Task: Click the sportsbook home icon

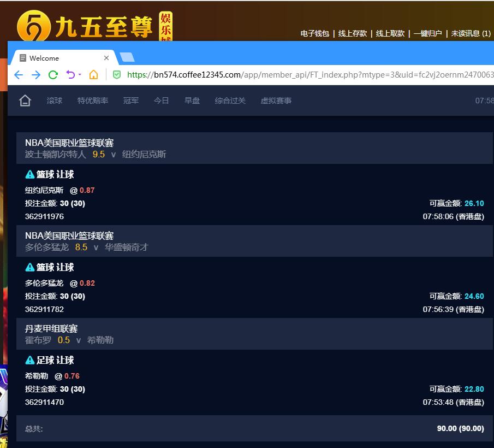Action: point(25,101)
